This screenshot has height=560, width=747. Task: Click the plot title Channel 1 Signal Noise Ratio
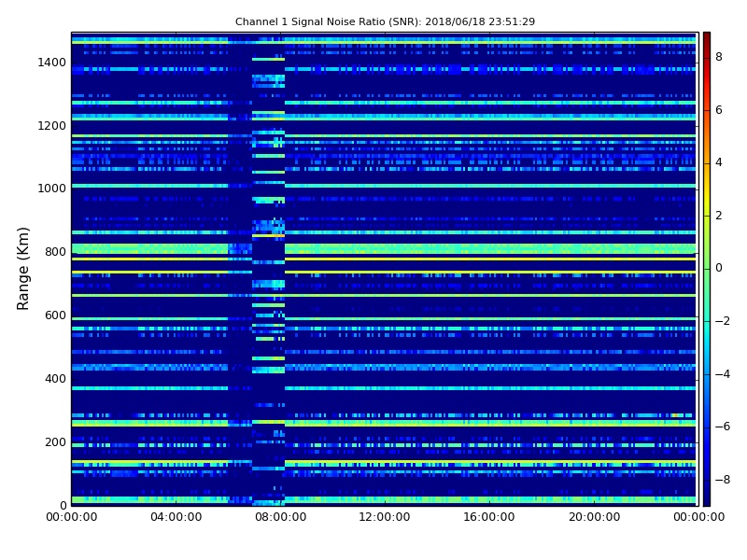385,21
